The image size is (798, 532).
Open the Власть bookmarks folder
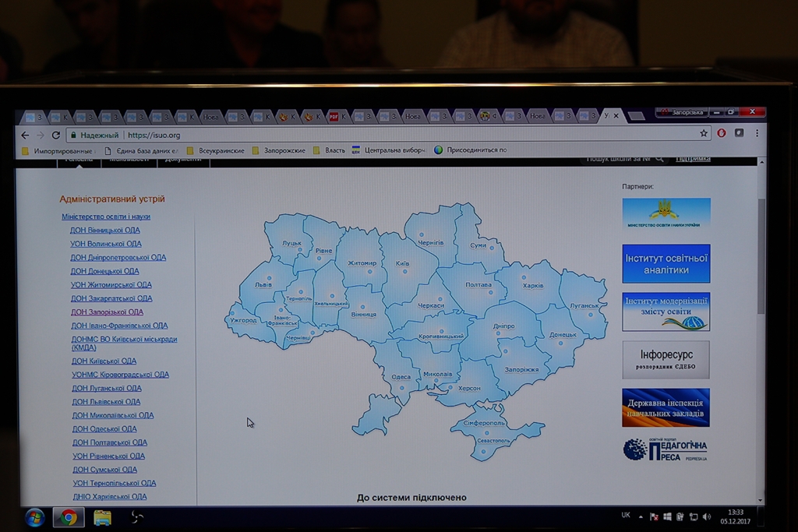[329, 150]
